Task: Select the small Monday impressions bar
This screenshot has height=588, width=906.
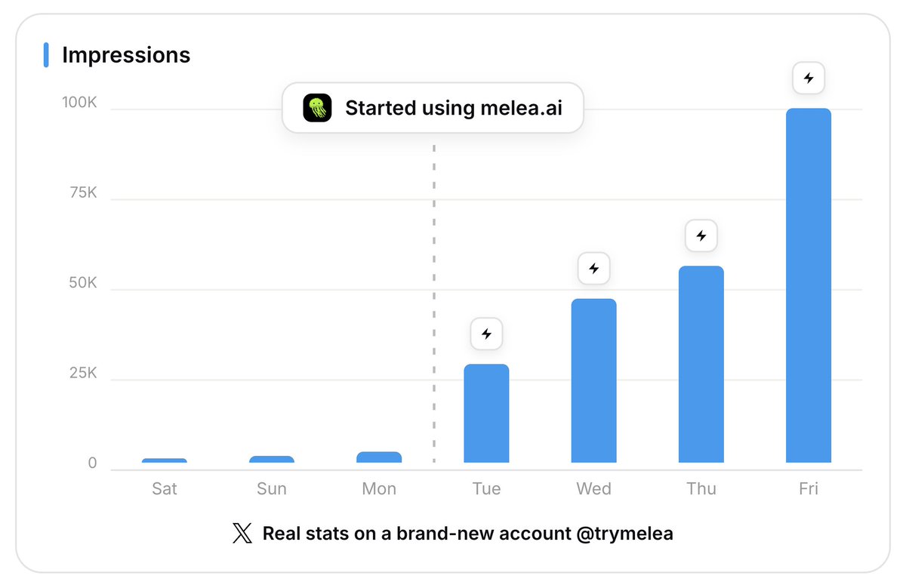Action: click(x=379, y=457)
